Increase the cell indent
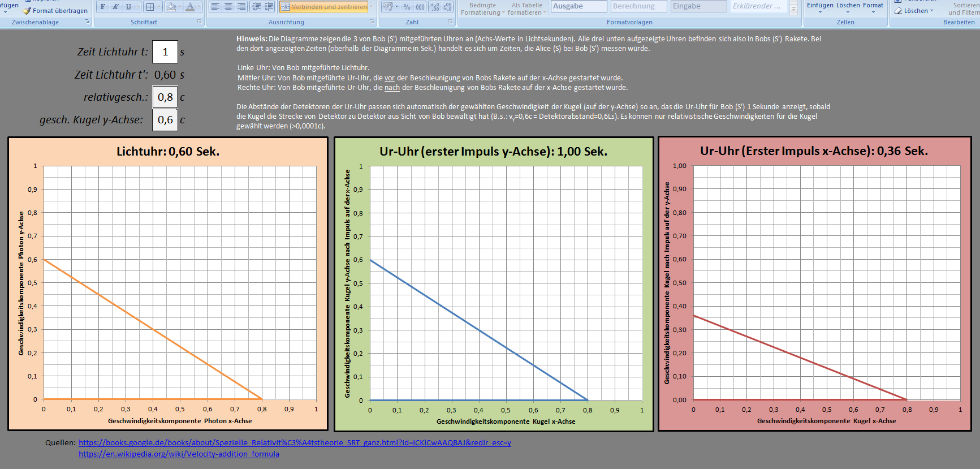The height and width of the screenshot is (469, 980). 269,7
